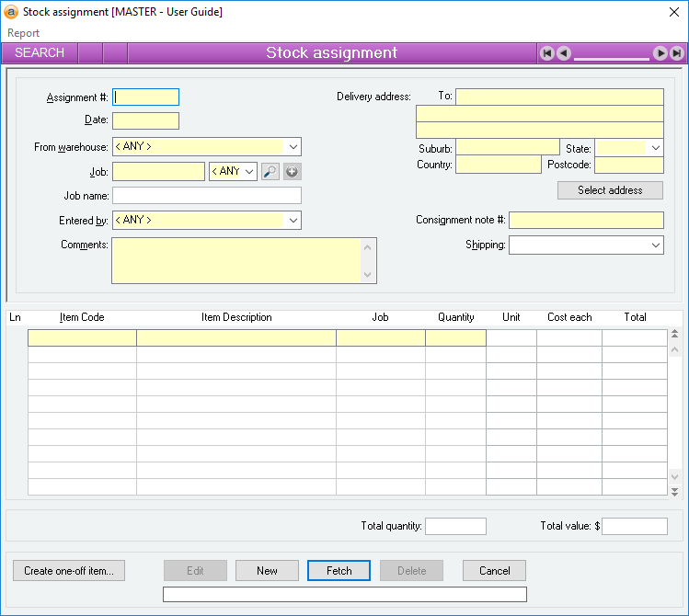Open the Entered by dropdown
Screen dimensions: 689x616
(x=293, y=221)
